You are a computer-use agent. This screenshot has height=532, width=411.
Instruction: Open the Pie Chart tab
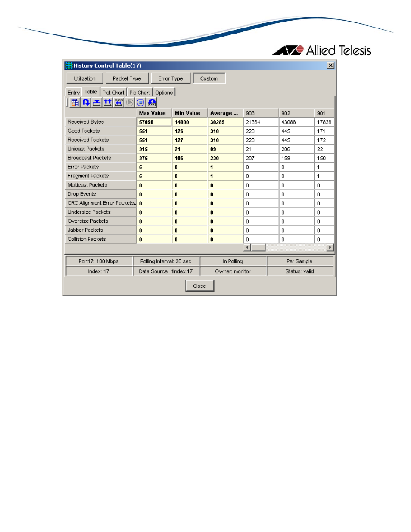(140, 93)
